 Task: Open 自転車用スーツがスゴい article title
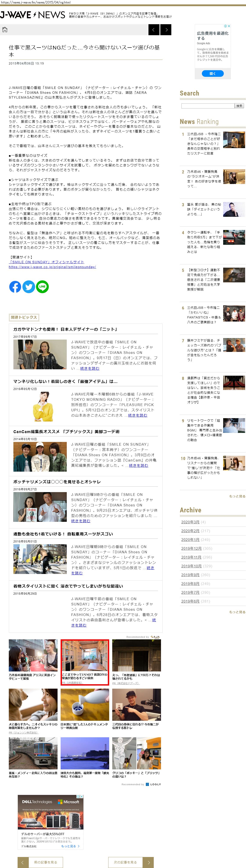click(x=63, y=534)
